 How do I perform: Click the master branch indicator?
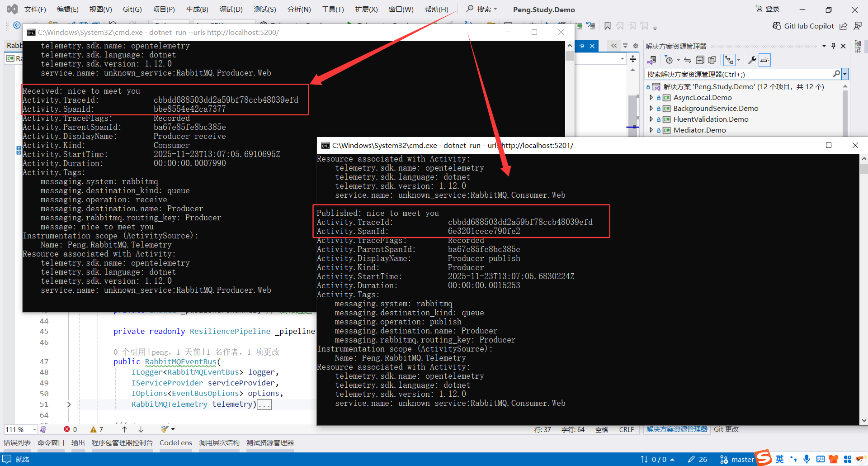click(x=737, y=459)
